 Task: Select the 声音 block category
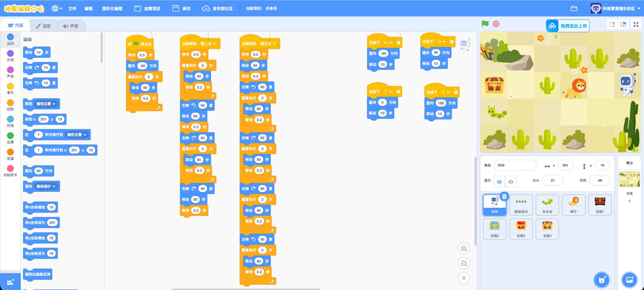pyautogui.click(x=10, y=72)
